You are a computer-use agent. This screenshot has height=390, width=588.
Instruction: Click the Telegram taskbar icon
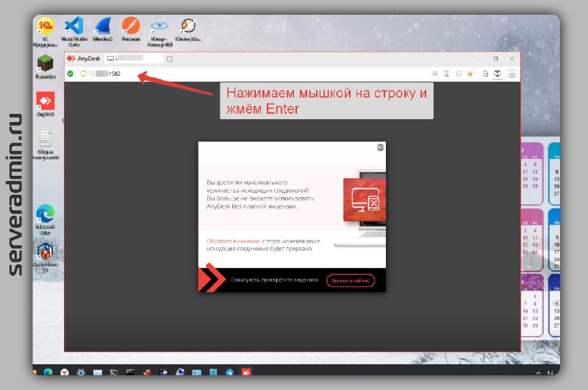(x=229, y=372)
